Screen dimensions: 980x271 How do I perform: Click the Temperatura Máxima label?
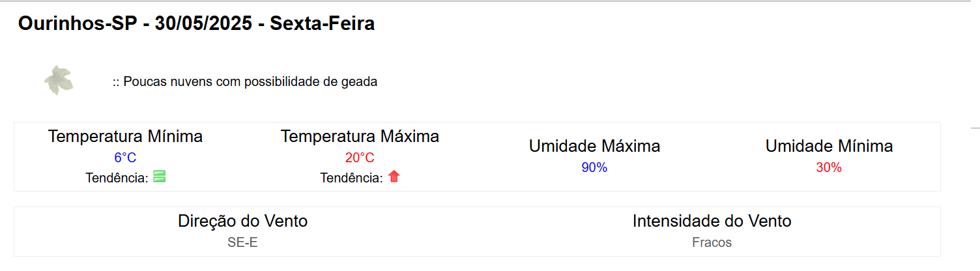click(x=360, y=137)
